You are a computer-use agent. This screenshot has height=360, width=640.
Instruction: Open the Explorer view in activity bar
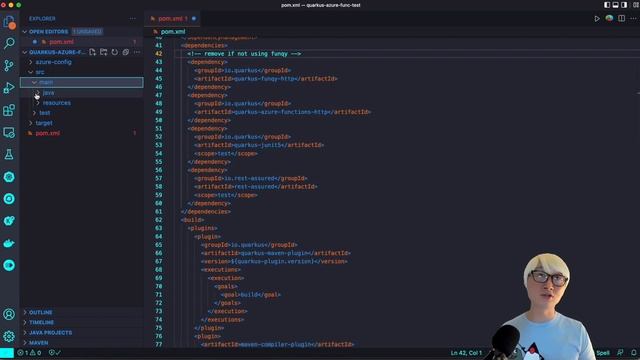(x=9, y=21)
